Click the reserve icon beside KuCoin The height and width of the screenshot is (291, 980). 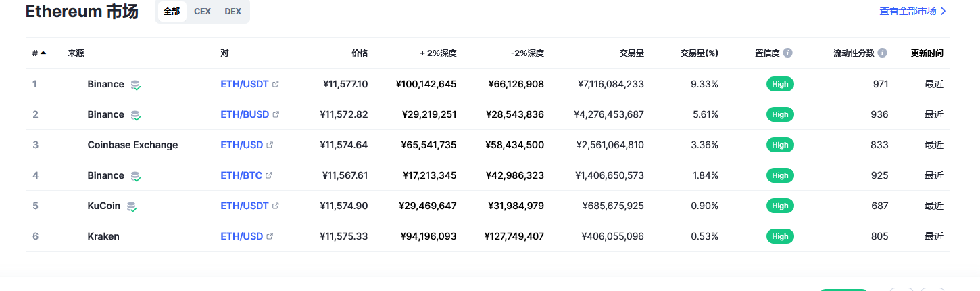(132, 206)
